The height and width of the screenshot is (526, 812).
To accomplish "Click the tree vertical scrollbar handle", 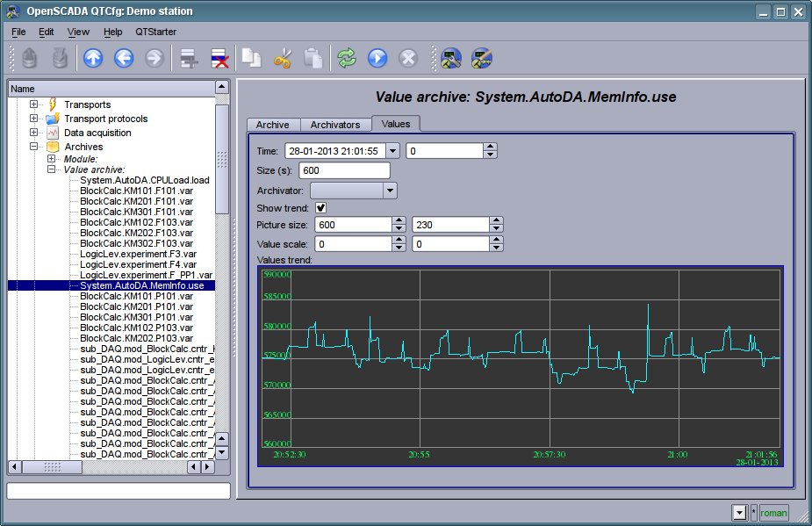I will tap(222, 159).
